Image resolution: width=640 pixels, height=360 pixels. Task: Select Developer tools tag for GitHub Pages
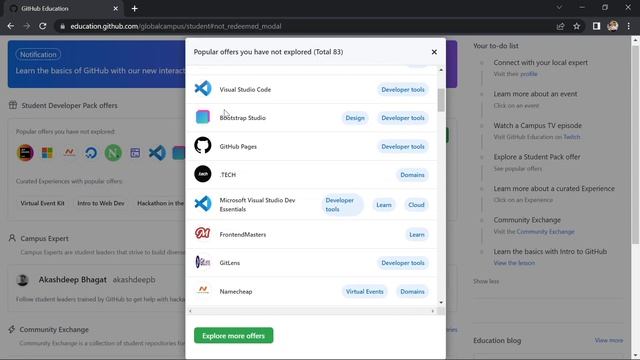[x=402, y=147]
